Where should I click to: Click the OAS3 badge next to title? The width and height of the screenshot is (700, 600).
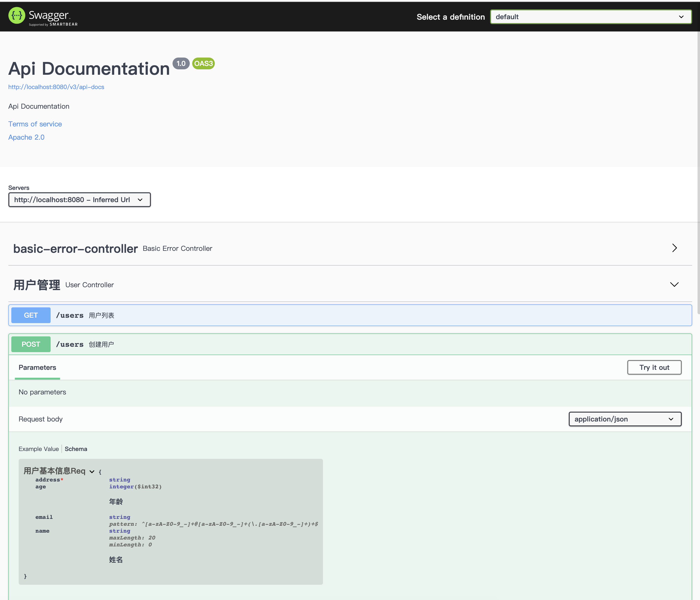[203, 63]
